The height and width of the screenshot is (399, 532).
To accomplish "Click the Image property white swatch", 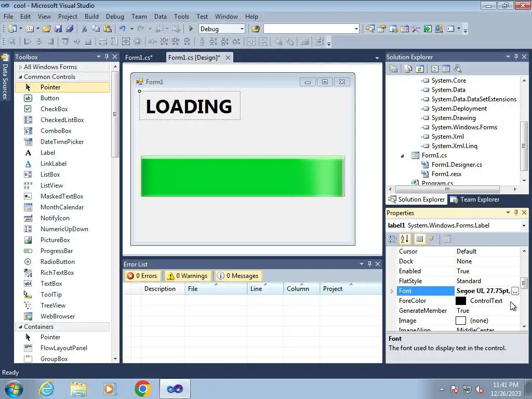I will pyautogui.click(x=460, y=321).
